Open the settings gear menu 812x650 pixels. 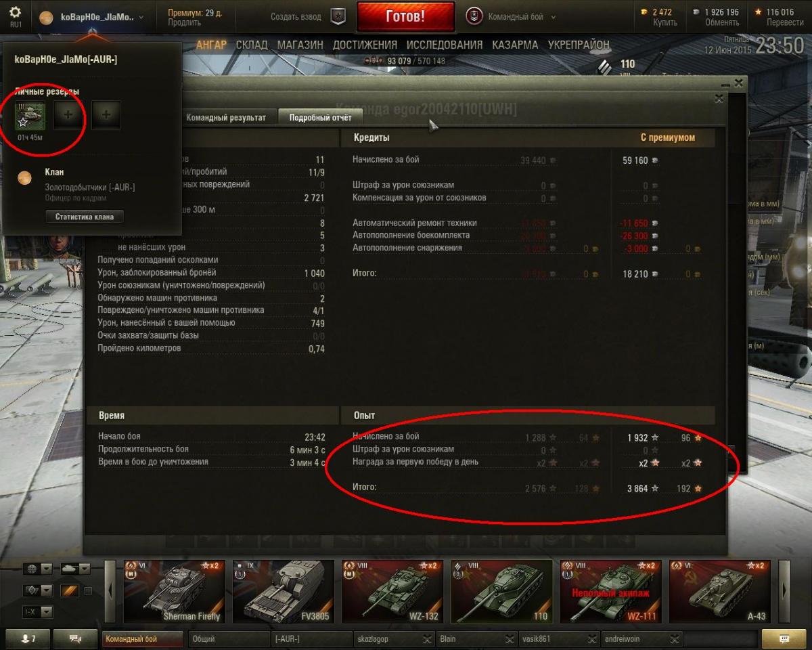point(15,16)
